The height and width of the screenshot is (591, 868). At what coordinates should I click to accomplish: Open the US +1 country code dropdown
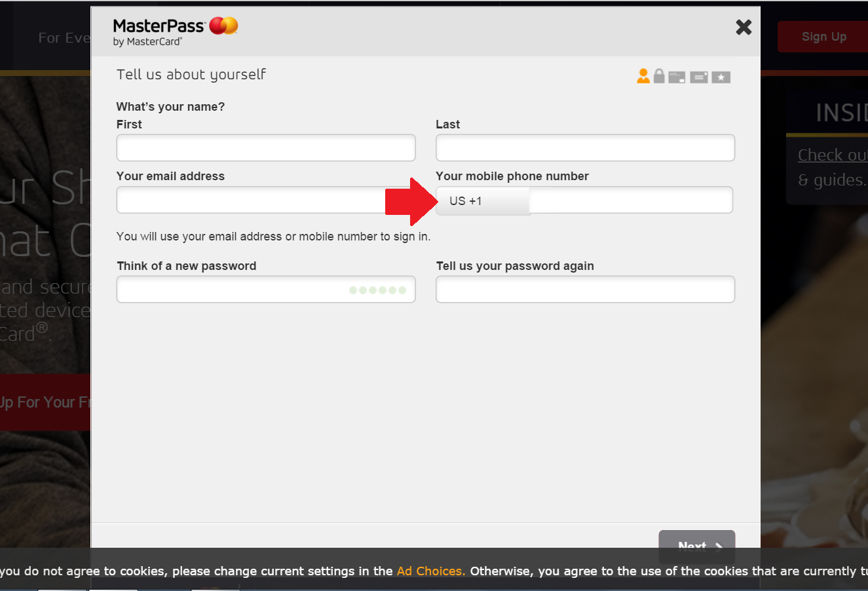[483, 200]
